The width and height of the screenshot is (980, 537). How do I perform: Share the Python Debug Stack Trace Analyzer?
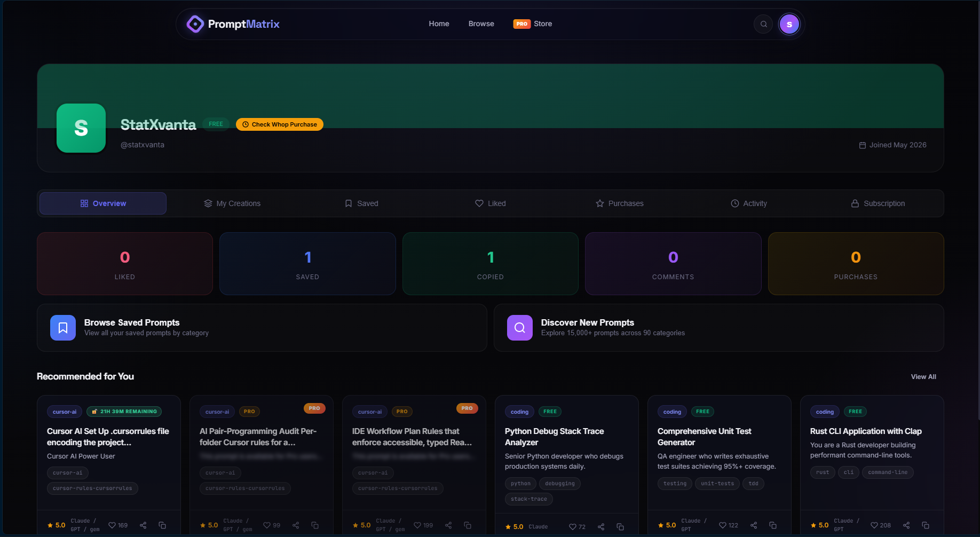pos(601,527)
